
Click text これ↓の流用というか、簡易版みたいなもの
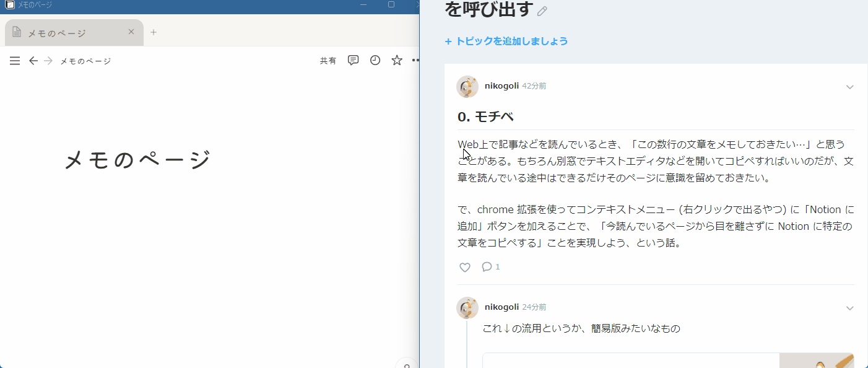click(x=581, y=328)
